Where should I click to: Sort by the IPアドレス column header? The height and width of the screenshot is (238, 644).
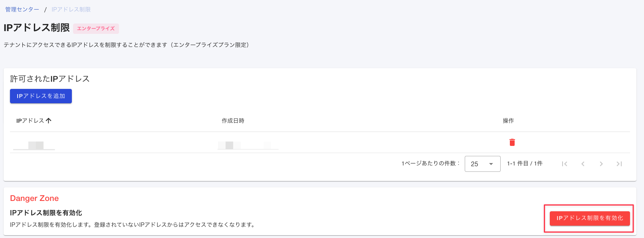pos(30,121)
